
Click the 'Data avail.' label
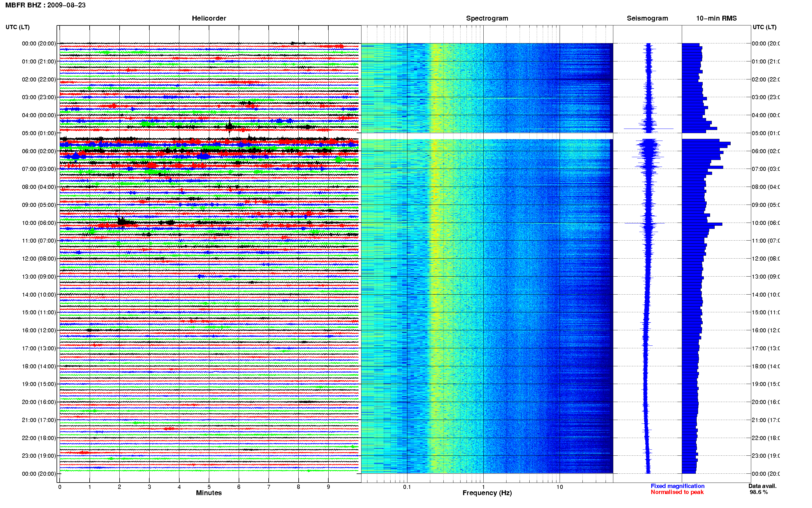(762, 486)
